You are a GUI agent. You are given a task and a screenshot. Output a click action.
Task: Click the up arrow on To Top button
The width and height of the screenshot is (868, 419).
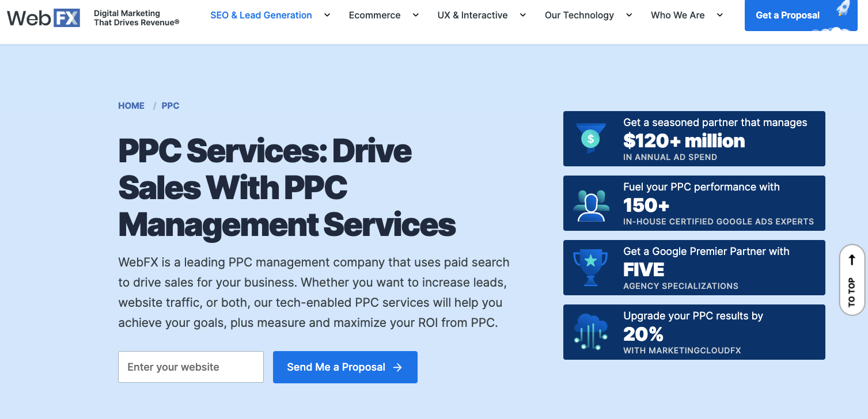[x=852, y=260]
